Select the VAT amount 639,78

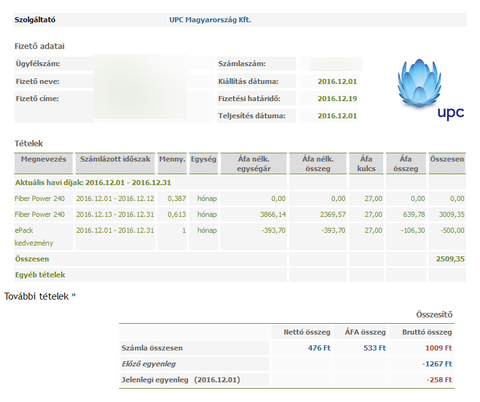[414, 214]
